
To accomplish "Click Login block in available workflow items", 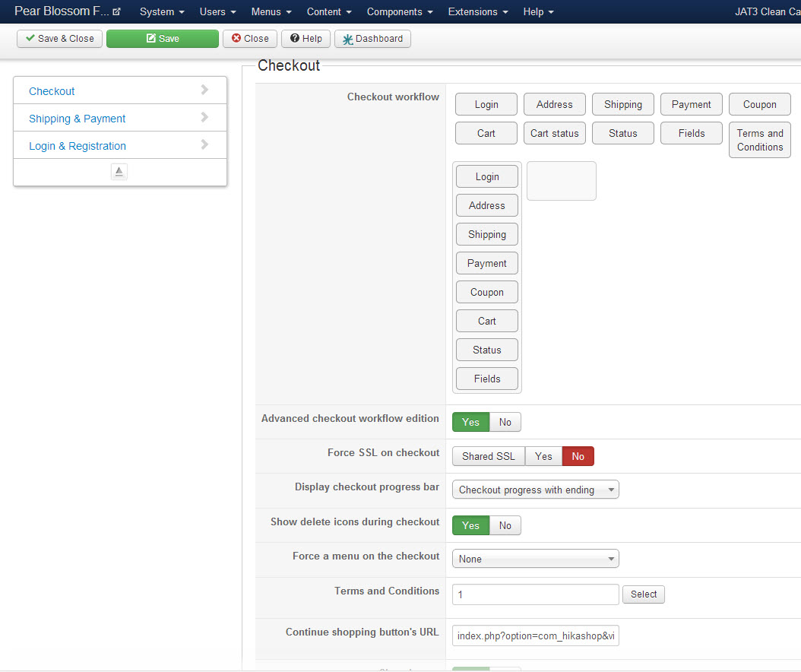I will [x=486, y=104].
